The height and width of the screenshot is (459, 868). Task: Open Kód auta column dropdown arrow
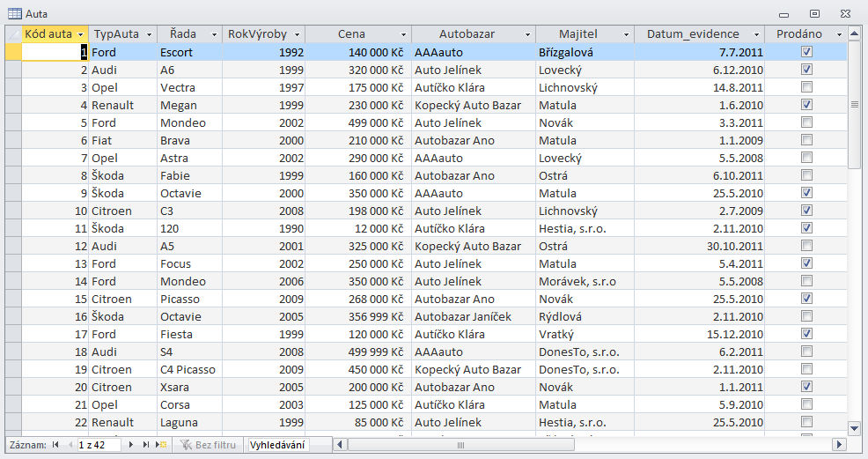point(81,34)
